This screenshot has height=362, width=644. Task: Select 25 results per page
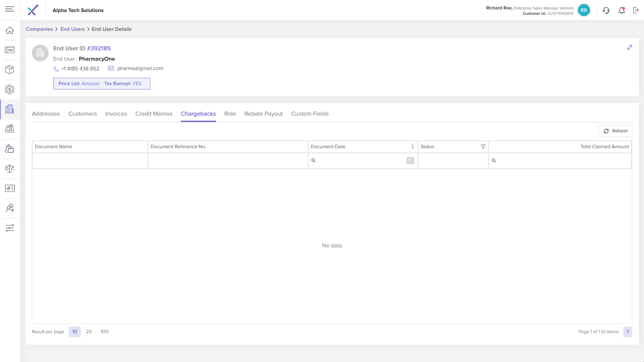point(89,331)
